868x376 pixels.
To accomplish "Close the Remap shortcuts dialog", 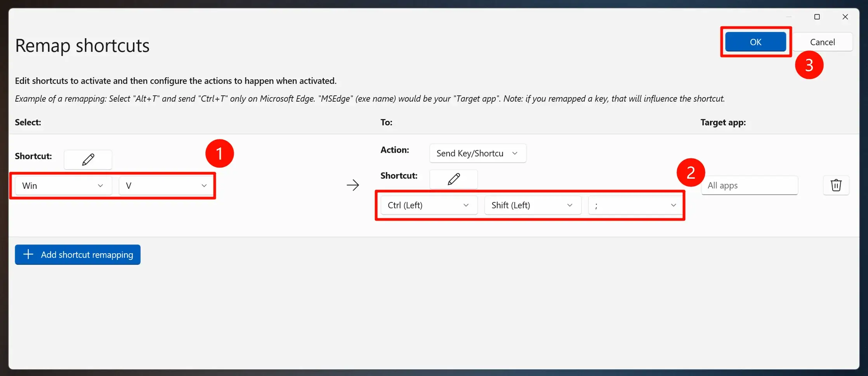I will [845, 17].
